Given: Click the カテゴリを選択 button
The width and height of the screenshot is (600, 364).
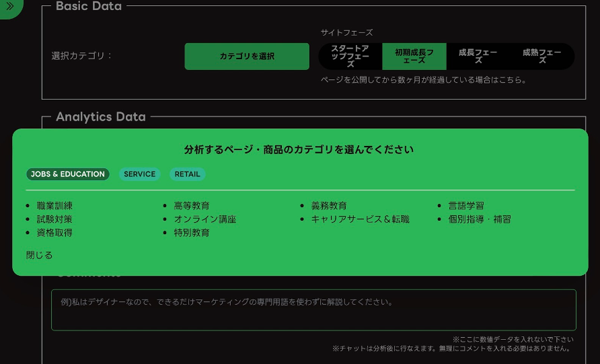Looking at the screenshot, I should click(247, 57).
